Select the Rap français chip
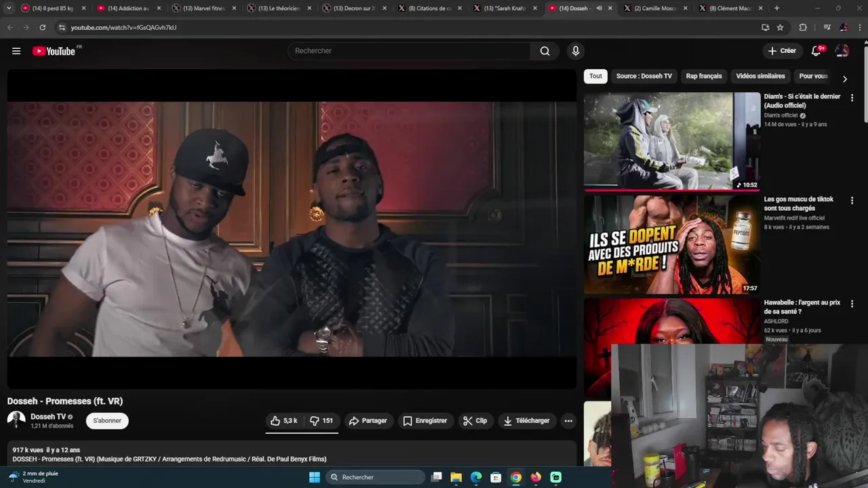Image resolution: width=868 pixels, height=488 pixels. pyautogui.click(x=704, y=76)
